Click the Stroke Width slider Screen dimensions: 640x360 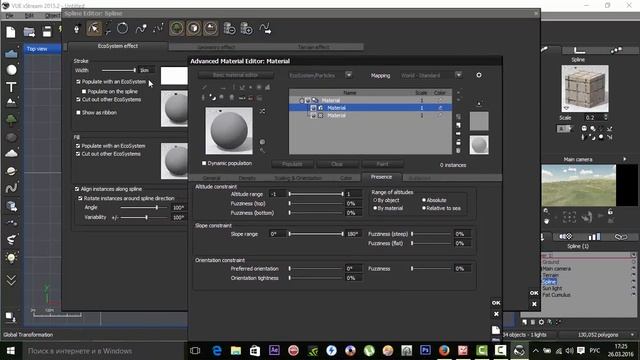119,70
